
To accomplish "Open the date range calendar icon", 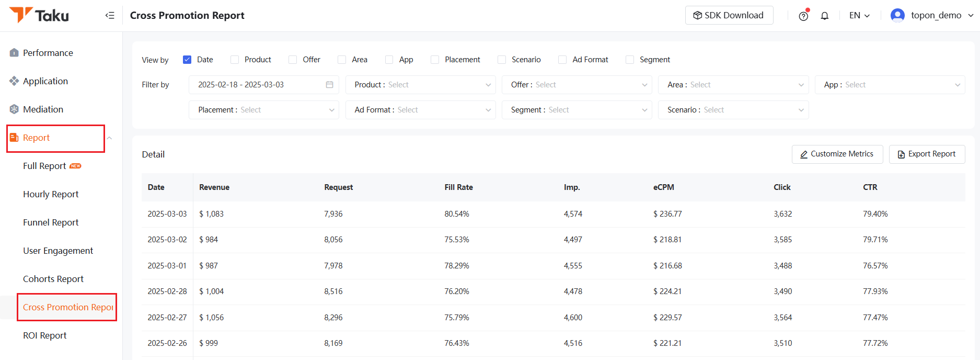I will [x=329, y=85].
